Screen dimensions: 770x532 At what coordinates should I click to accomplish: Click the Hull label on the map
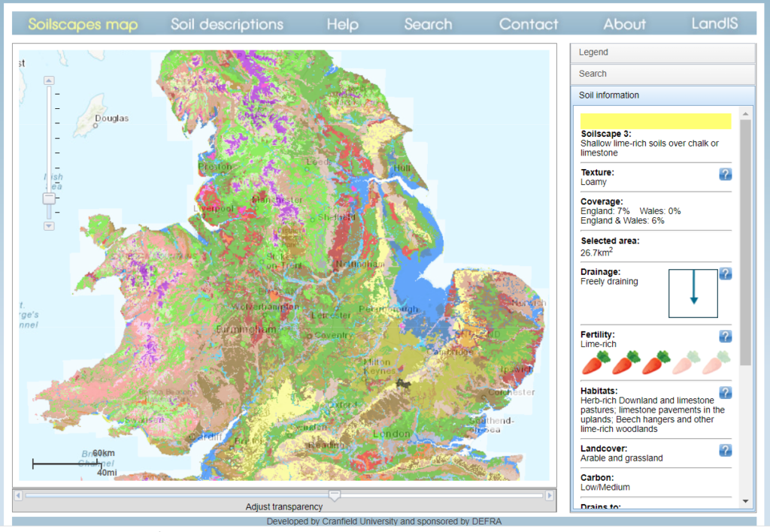(402, 168)
